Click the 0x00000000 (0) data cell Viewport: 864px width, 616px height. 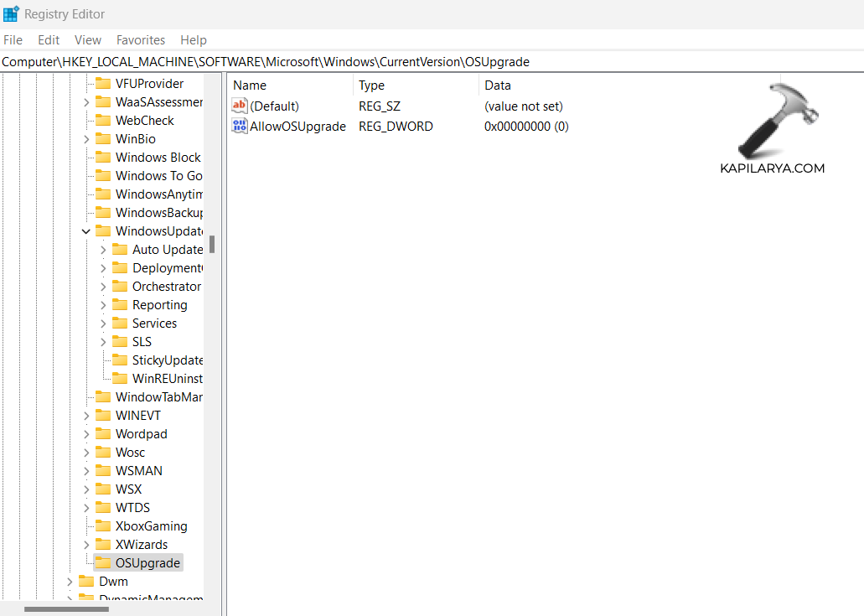coord(526,127)
